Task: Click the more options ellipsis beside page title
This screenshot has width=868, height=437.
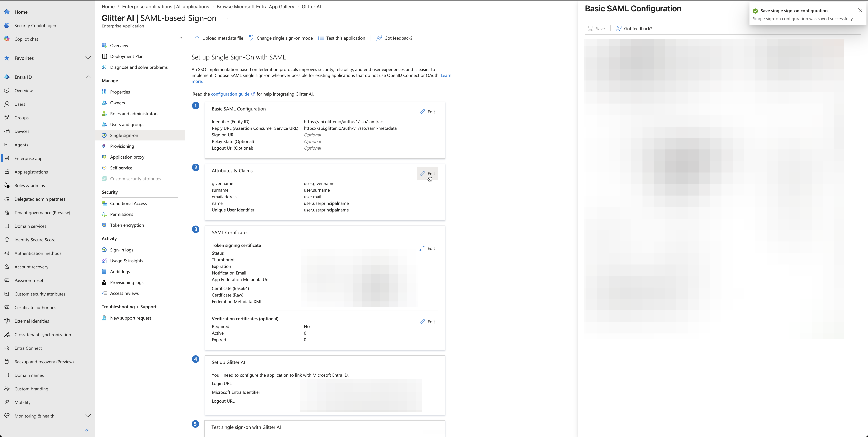Action: coord(227,18)
